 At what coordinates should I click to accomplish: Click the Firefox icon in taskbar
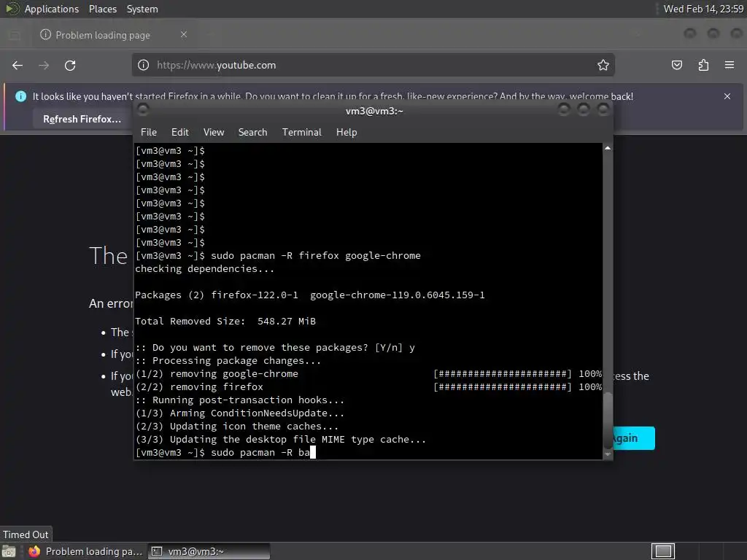pos(34,551)
